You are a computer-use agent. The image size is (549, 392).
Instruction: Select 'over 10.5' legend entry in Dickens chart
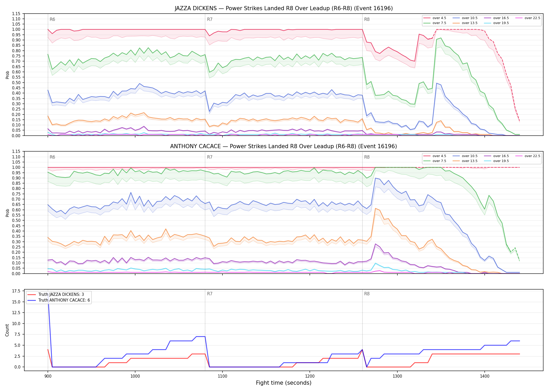(465, 18)
